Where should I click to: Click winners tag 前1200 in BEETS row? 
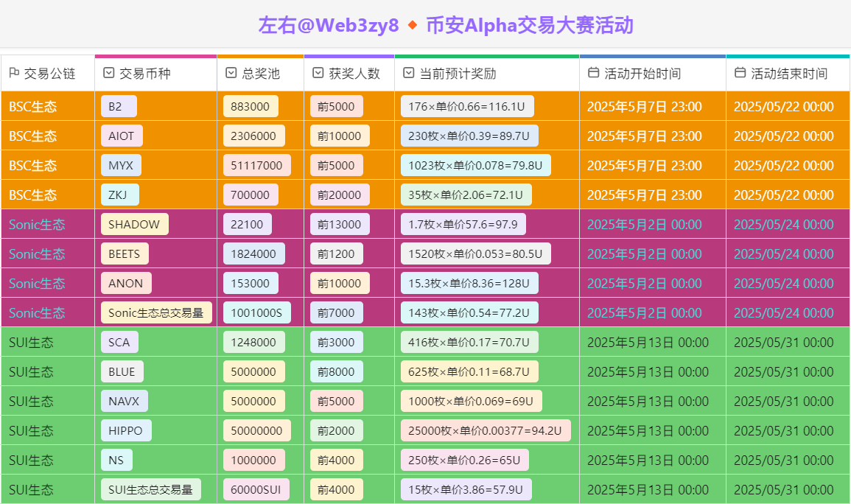(337, 254)
